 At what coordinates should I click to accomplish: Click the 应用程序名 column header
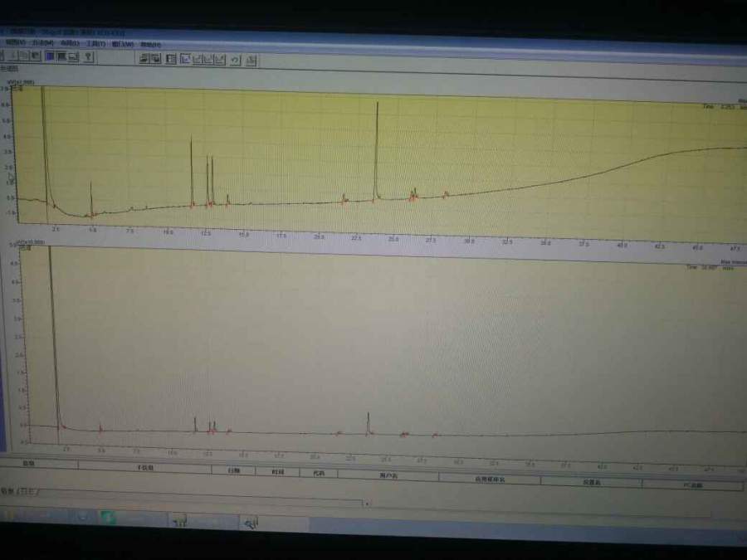tap(490, 479)
